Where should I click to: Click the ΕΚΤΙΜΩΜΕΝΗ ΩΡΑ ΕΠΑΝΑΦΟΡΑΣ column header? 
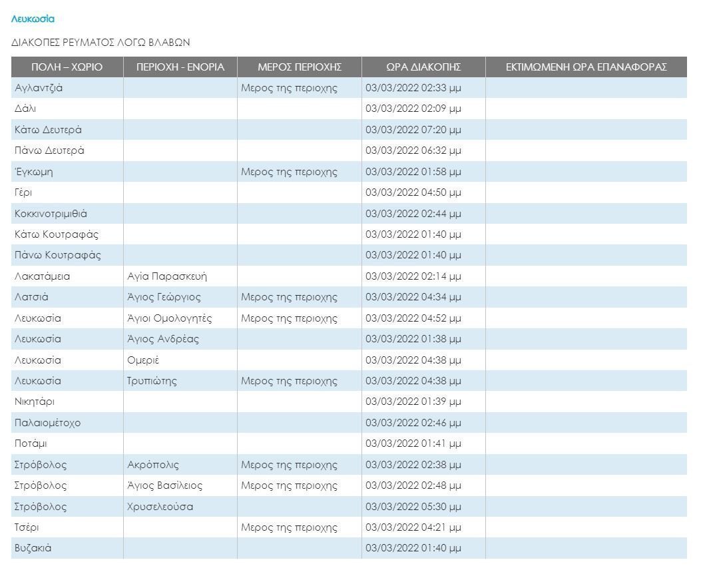click(x=586, y=67)
